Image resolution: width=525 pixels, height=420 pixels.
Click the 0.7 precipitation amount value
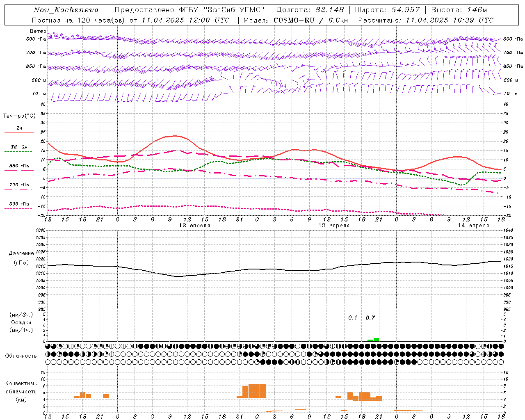click(370, 318)
